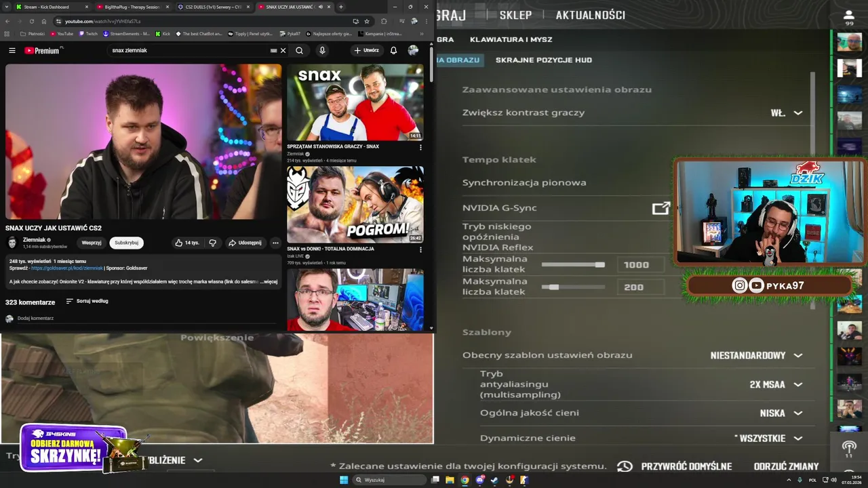Reload the browser page
868x488 pixels.
pos(31,21)
